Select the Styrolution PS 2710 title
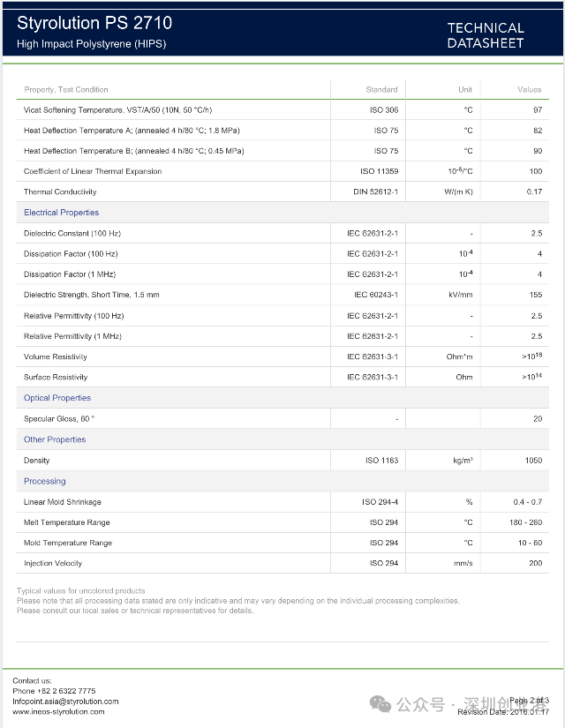 [94, 23]
